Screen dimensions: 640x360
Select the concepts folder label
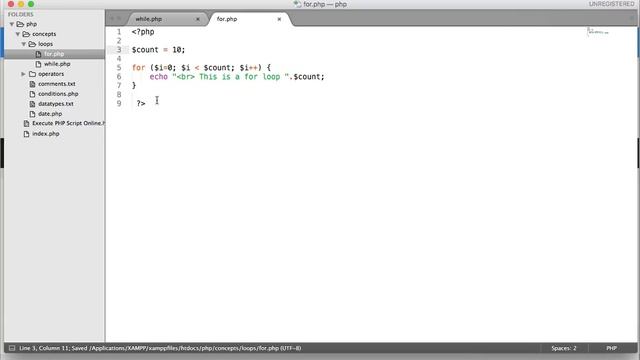click(44, 34)
